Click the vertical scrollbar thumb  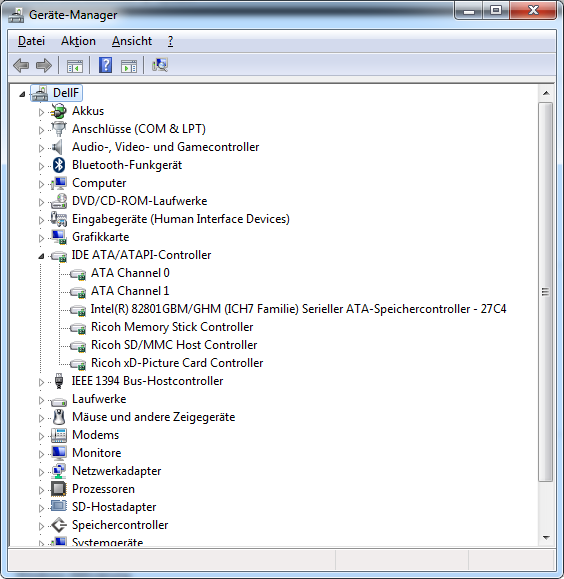click(x=546, y=292)
